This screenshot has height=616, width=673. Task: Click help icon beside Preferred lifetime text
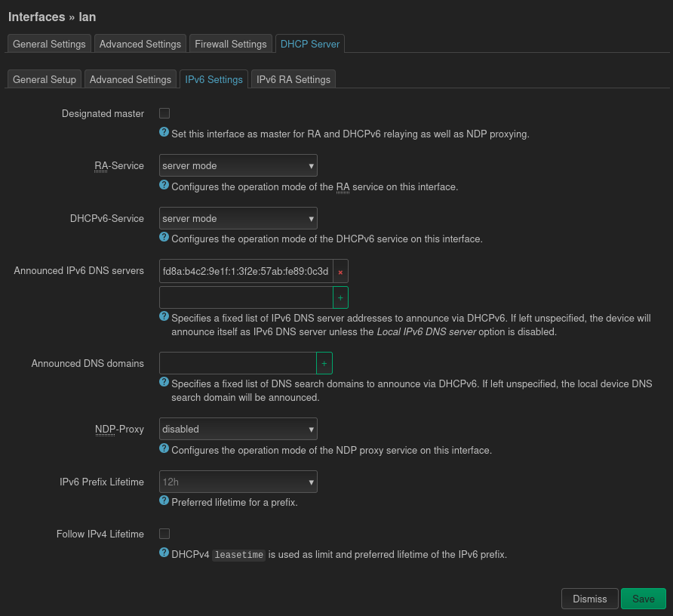point(164,500)
